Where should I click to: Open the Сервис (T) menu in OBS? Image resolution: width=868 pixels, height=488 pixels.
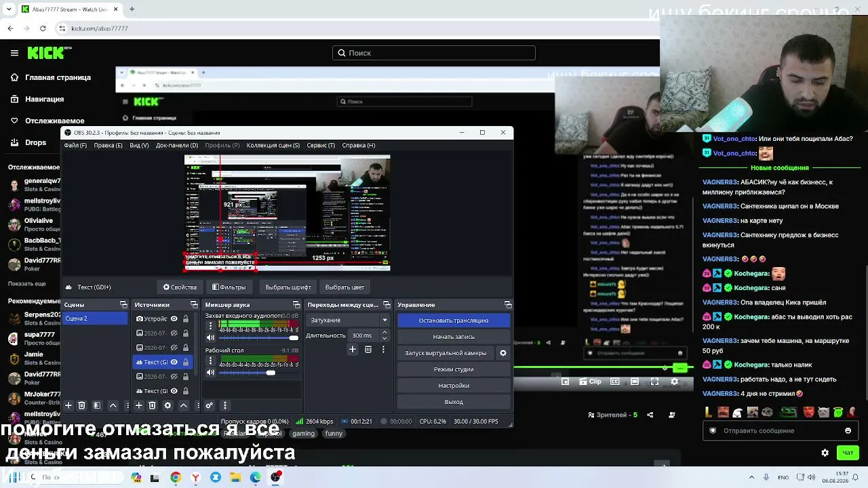tap(321, 145)
